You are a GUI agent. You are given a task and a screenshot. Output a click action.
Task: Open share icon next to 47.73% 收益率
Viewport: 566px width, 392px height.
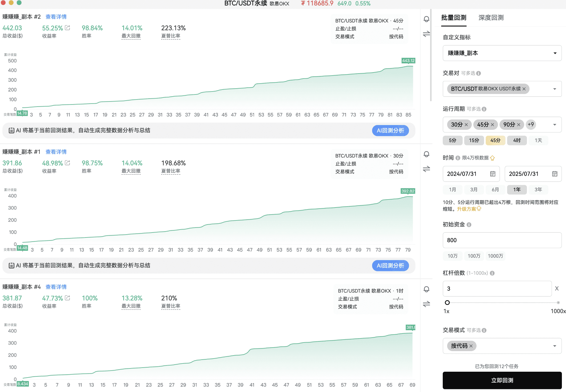tap(67, 298)
